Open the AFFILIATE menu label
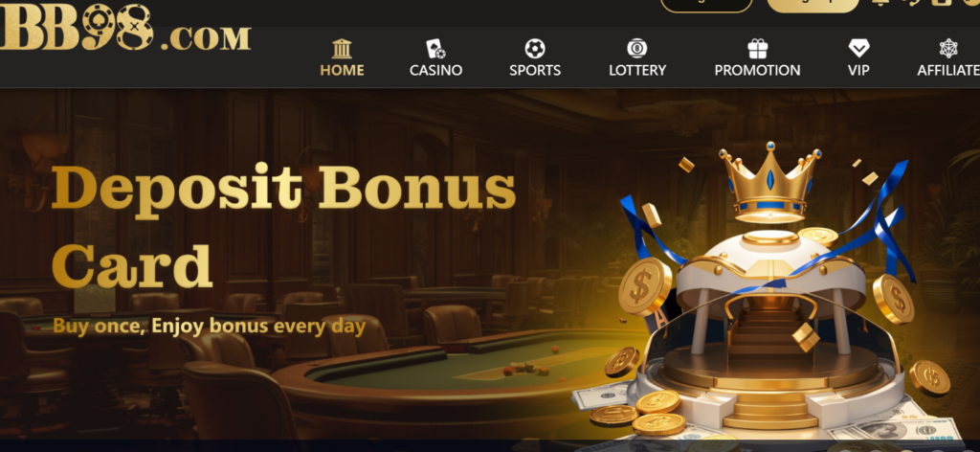The width and height of the screenshot is (980, 452). pos(948,71)
